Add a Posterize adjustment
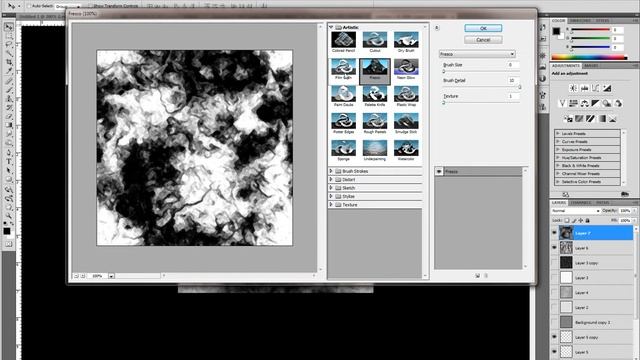640x360 pixels. point(579,119)
